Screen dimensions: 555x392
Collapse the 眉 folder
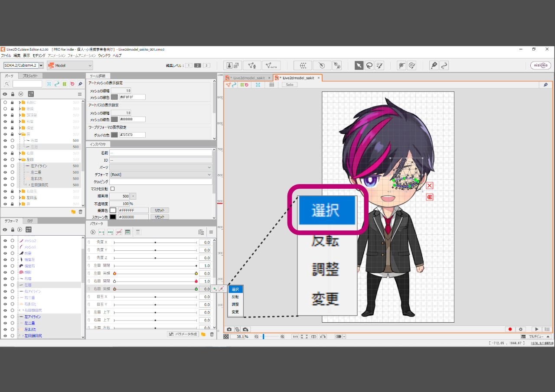click(20, 134)
